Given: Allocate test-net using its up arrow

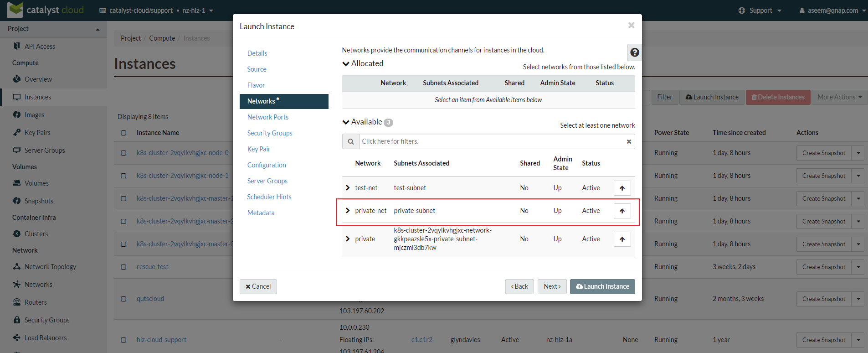Looking at the screenshot, I should tap(622, 188).
